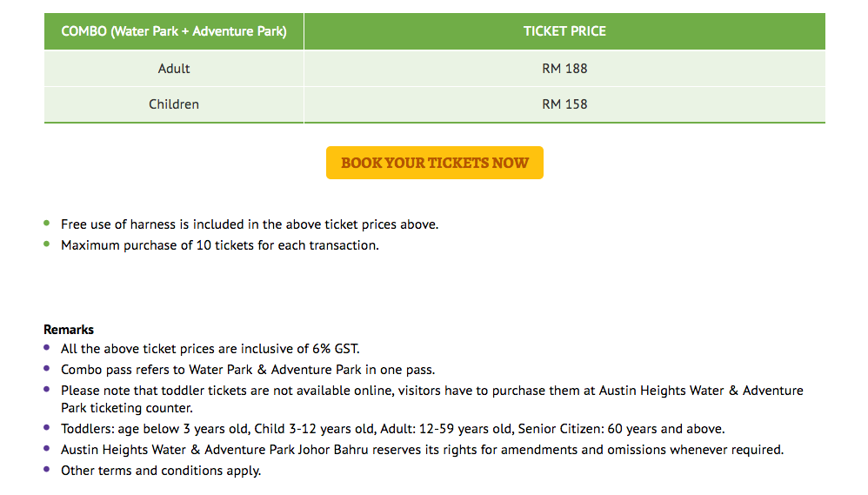
Task: Click the COMBO (Water Park + Adventure Park) header
Action: [174, 31]
